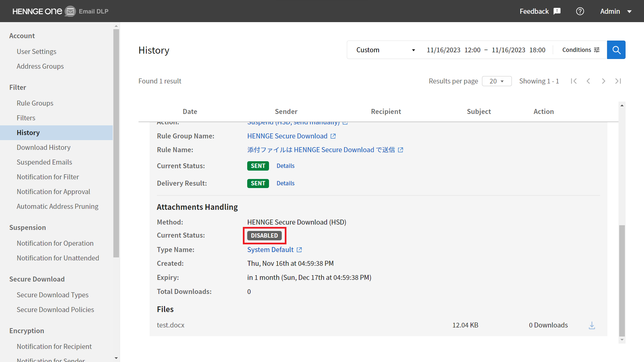Click the Feedback speech bubble icon

click(557, 11)
